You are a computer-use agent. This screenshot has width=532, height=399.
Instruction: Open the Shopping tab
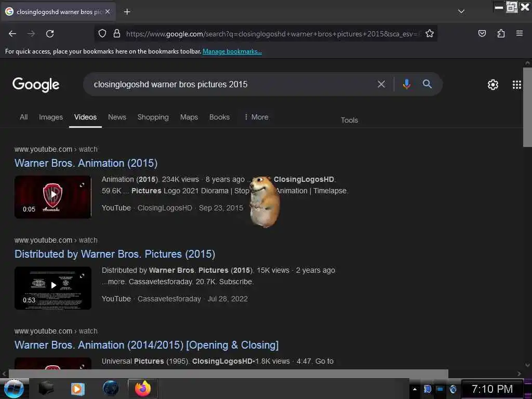pyautogui.click(x=153, y=117)
